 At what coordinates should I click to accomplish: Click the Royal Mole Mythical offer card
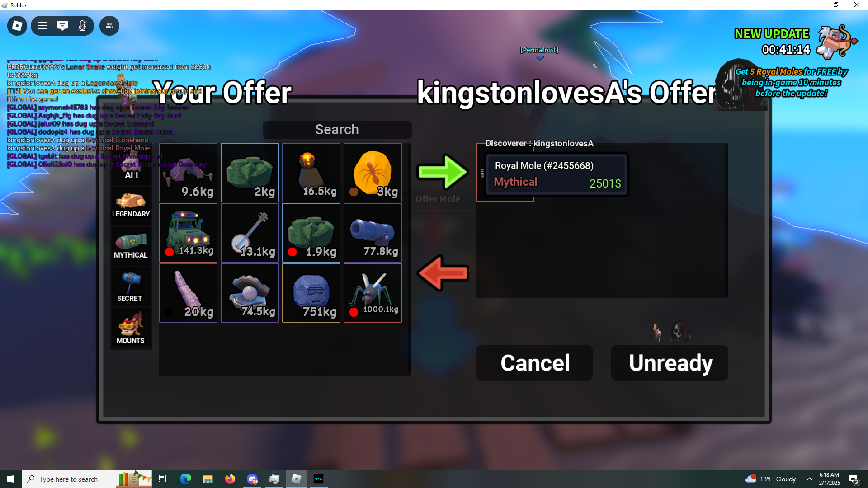[557, 174]
